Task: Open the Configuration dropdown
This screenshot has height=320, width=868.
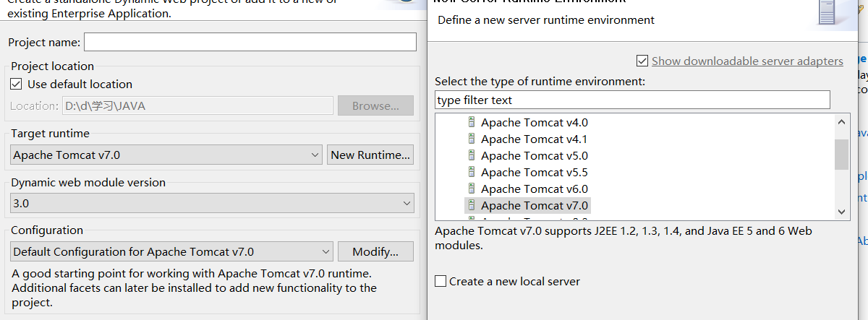Action: (172, 252)
